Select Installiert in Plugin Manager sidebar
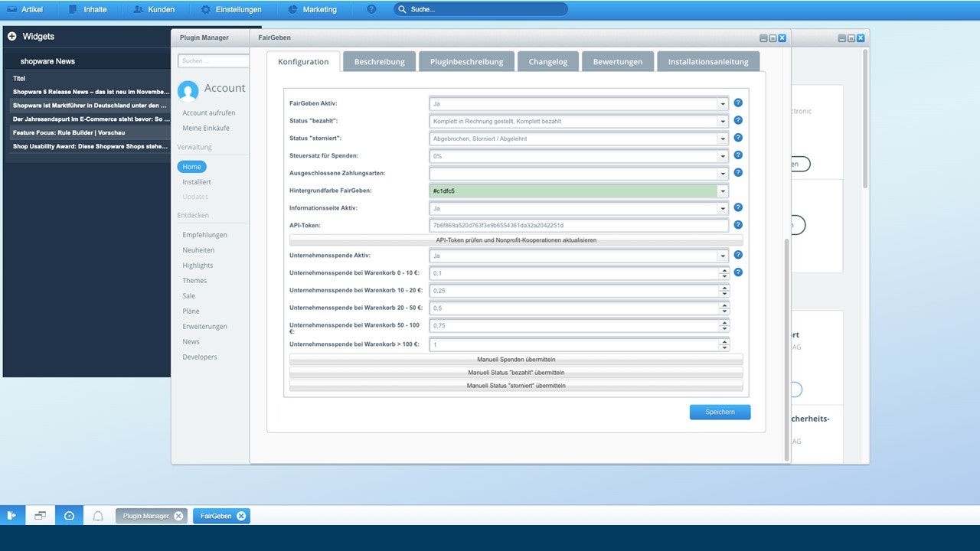This screenshot has height=551, width=980. 197,182
